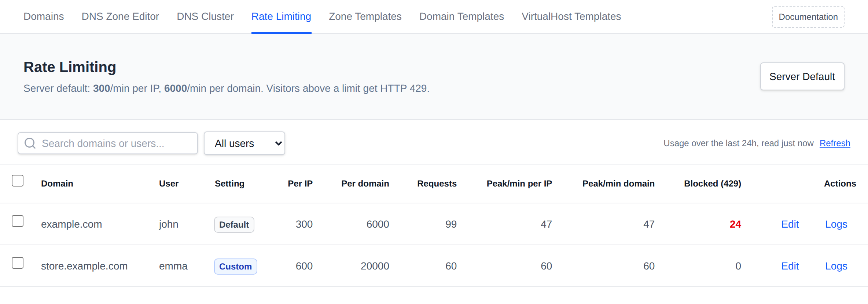The height and width of the screenshot is (304, 868).
Task: Click the Per domain column header
Action: pyautogui.click(x=365, y=184)
